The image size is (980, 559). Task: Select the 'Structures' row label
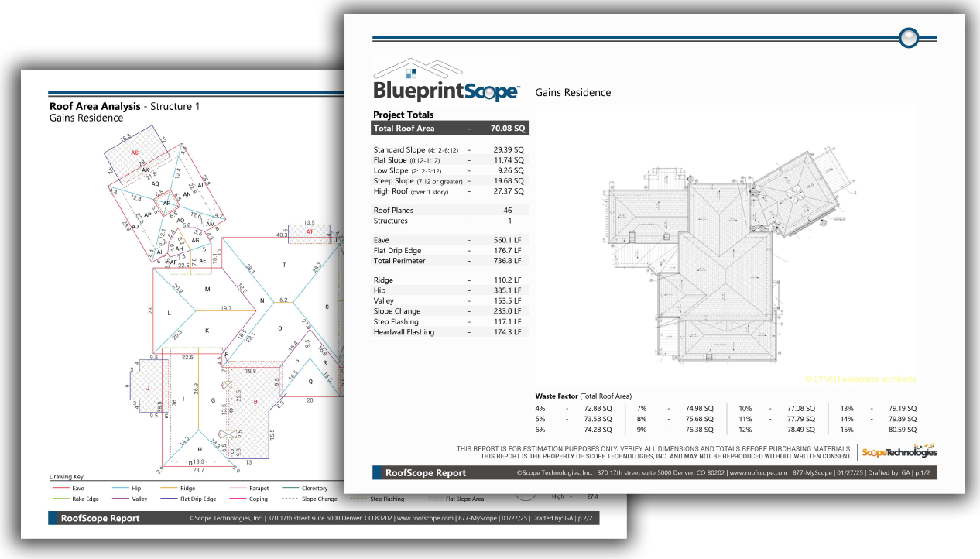coord(390,221)
